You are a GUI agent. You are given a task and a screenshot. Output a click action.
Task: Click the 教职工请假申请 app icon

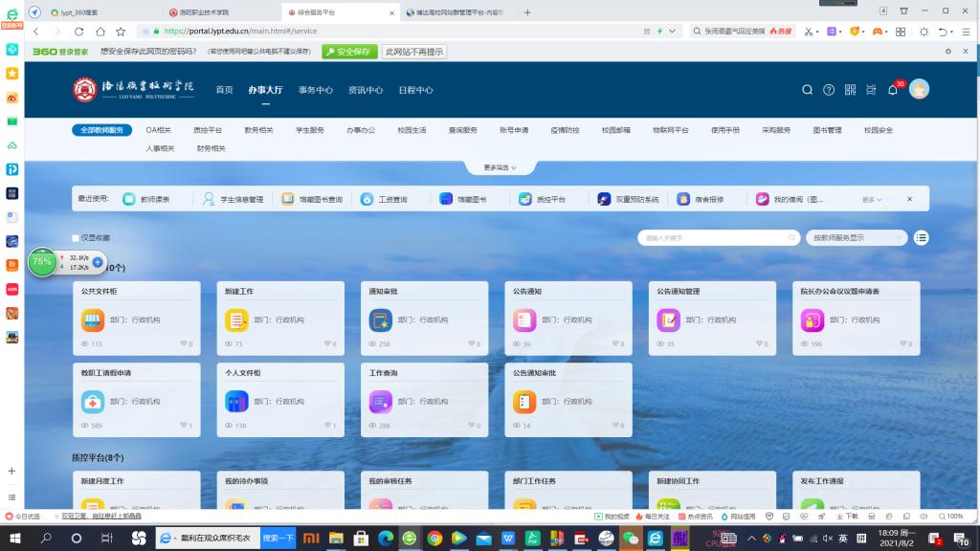click(x=92, y=402)
